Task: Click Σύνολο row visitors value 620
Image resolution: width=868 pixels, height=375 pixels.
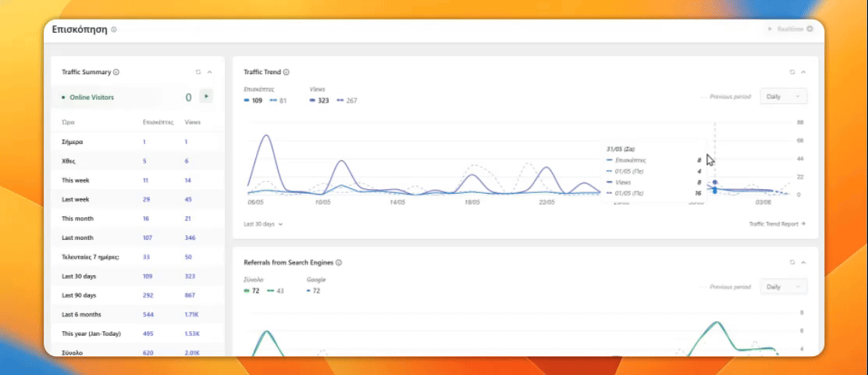Action: 148,352
